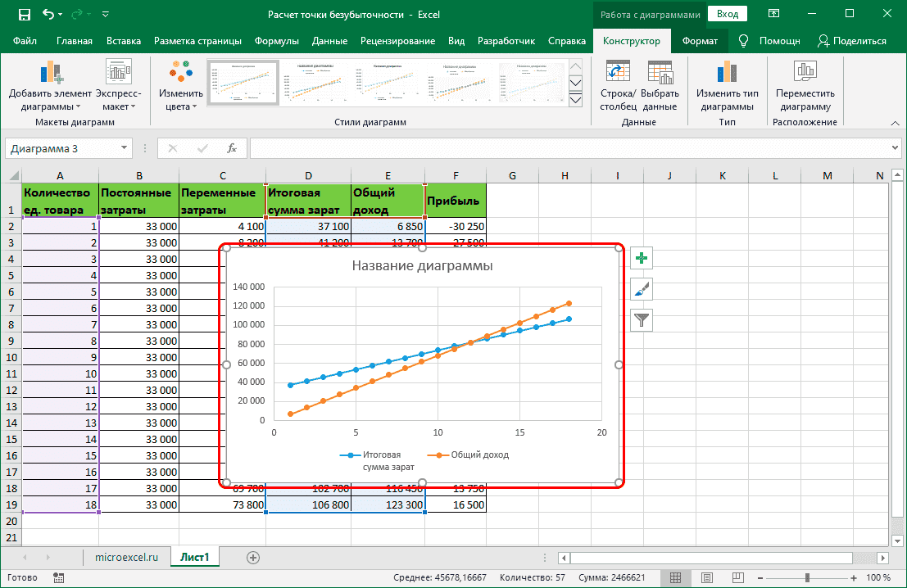Open the Вставка ribbon tab
This screenshot has height=588, width=907.
124,41
